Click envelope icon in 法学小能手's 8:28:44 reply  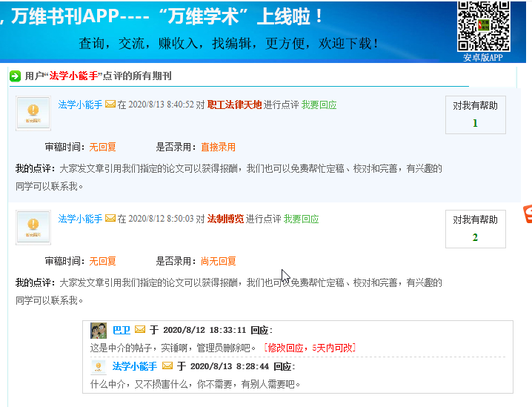pos(167,366)
